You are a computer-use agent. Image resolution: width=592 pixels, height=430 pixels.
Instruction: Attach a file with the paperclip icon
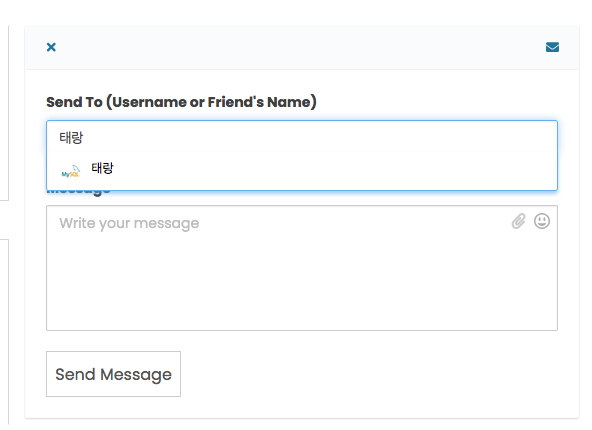518,221
